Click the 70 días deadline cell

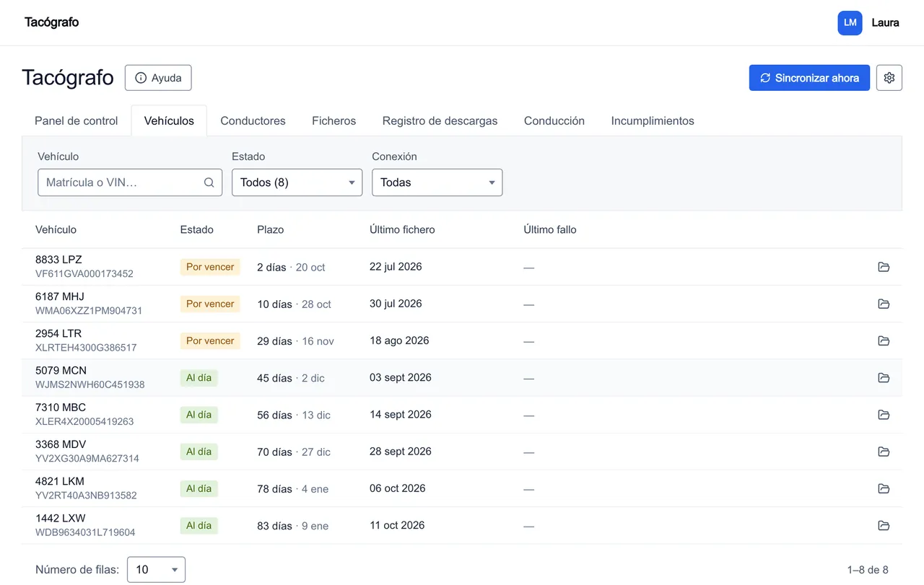294,452
